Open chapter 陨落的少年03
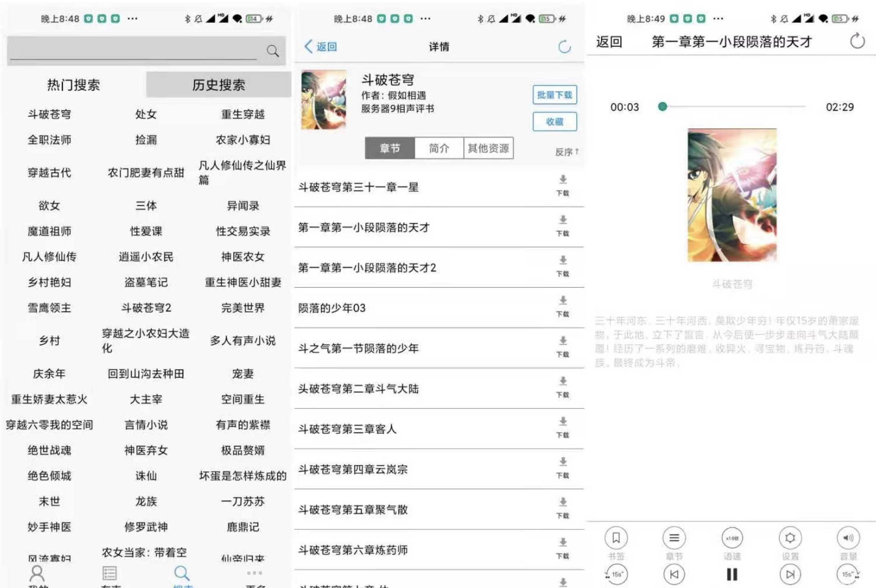Image resolution: width=876 pixels, height=588 pixels. click(332, 308)
